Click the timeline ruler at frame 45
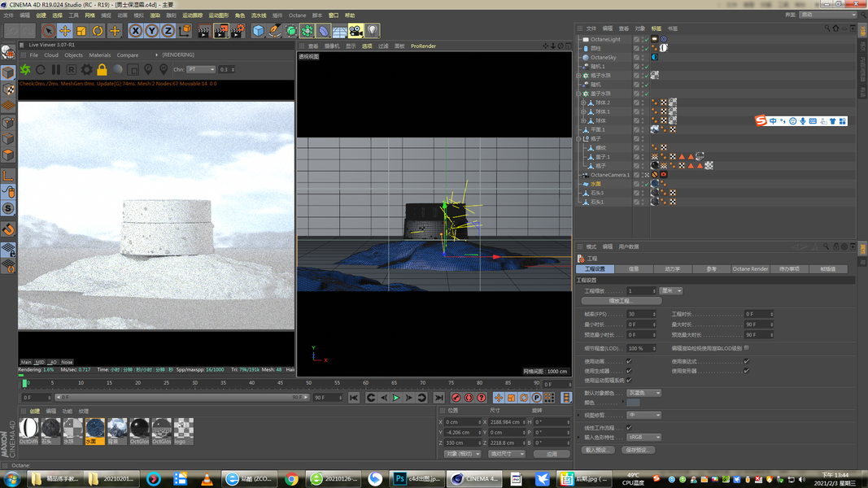The width and height of the screenshot is (868, 488). point(280,383)
